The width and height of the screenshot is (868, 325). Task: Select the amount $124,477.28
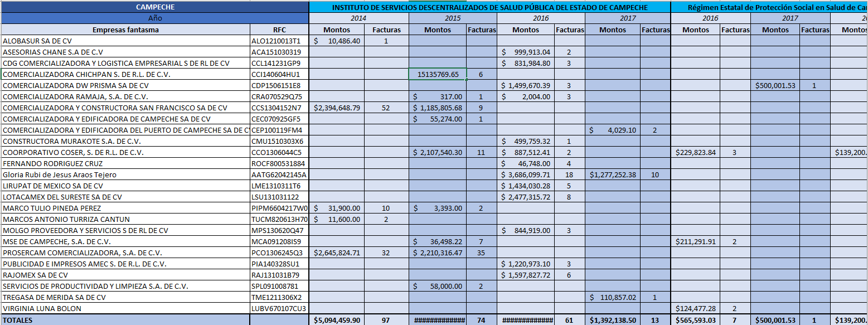(695, 308)
